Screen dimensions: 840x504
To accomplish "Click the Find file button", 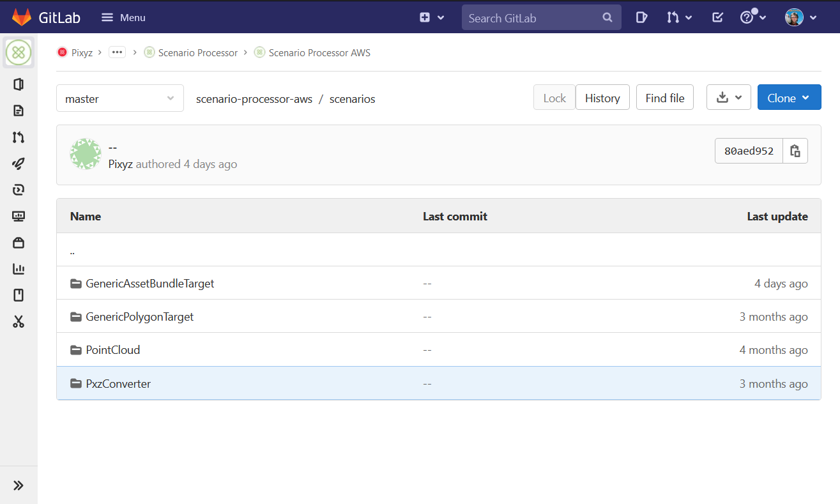I will click(665, 98).
